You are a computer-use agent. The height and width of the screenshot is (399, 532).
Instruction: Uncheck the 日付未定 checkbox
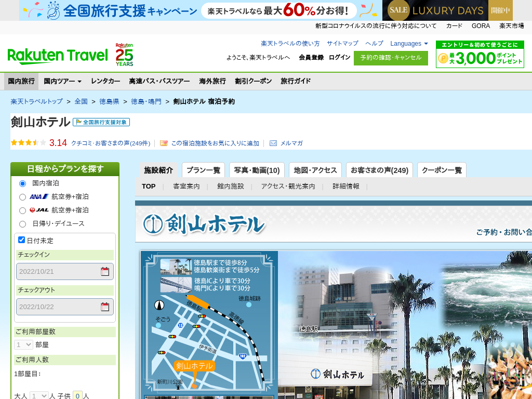point(21,240)
